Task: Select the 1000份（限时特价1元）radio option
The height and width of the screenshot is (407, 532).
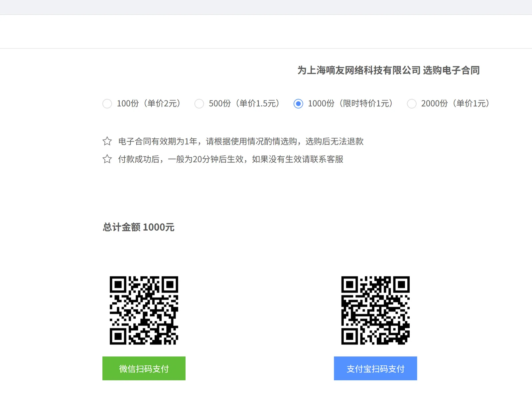Action: pos(298,103)
